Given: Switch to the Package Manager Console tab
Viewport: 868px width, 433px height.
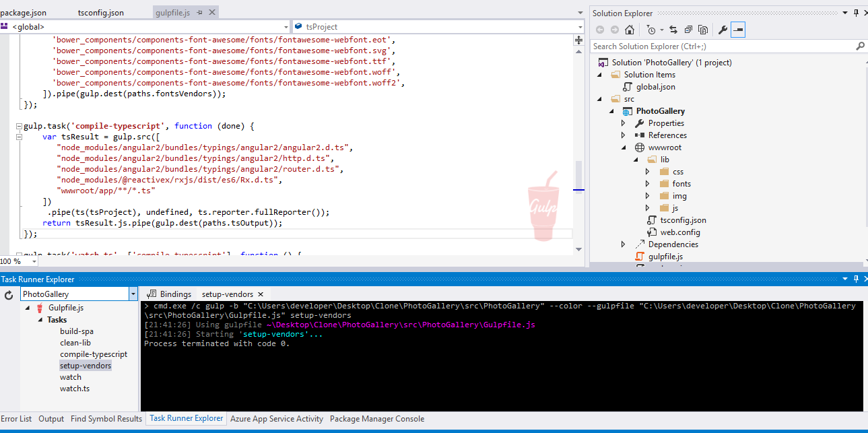Looking at the screenshot, I should (376, 419).
